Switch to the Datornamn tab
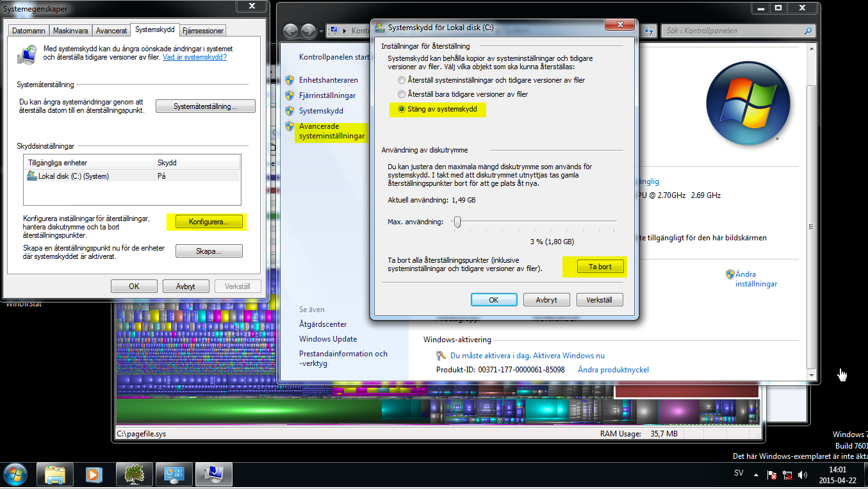This screenshot has height=489, width=868. (29, 31)
